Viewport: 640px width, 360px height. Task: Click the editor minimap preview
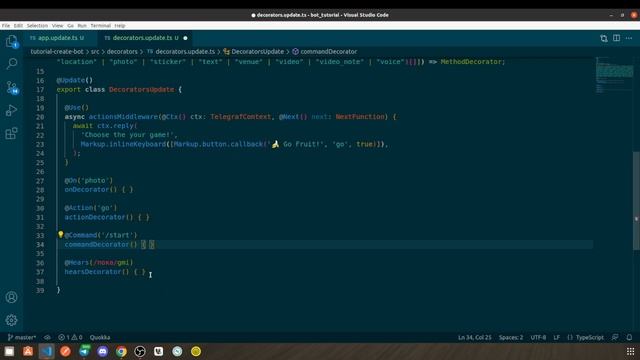coord(614,76)
